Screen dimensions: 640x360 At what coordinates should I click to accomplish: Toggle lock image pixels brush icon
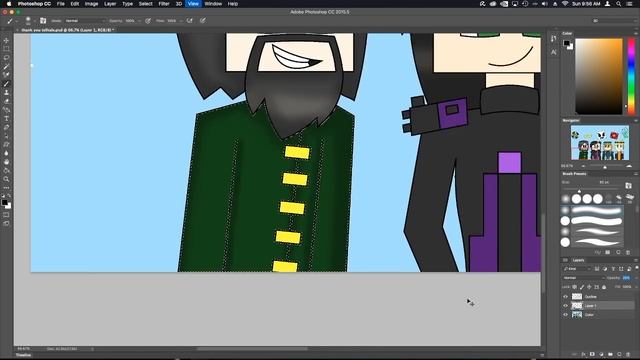582,287
